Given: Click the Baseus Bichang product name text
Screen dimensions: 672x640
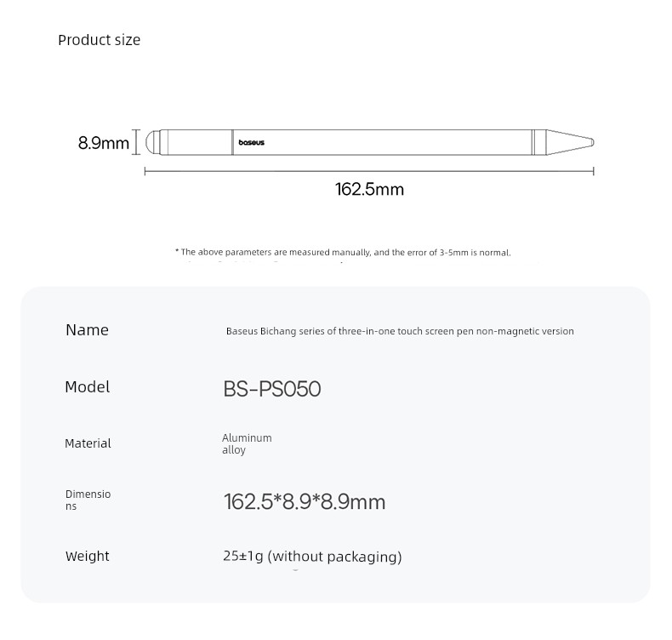Looking at the screenshot, I should 400,331.
